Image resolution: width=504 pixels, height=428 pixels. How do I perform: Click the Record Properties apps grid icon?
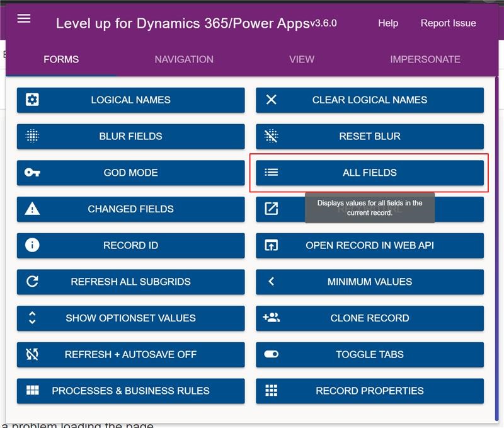tap(272, 390)
